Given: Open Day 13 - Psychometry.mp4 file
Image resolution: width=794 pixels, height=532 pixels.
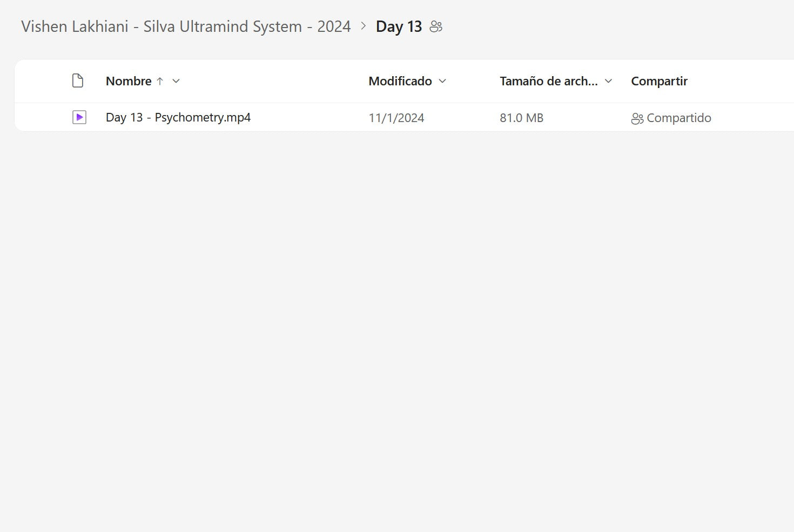Looking at the screenshot, I should coord(178,117).
